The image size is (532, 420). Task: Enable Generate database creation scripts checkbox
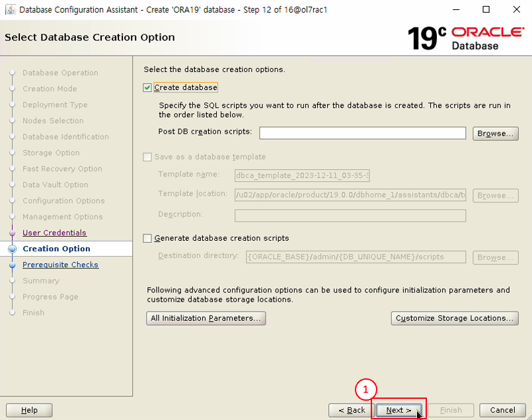(147, 238)
